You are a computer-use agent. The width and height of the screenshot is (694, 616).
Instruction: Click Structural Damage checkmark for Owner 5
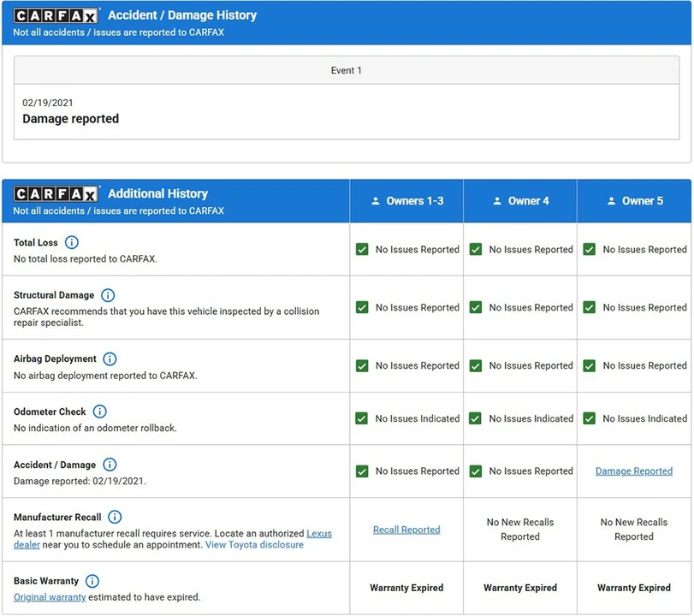coord(589,307)
